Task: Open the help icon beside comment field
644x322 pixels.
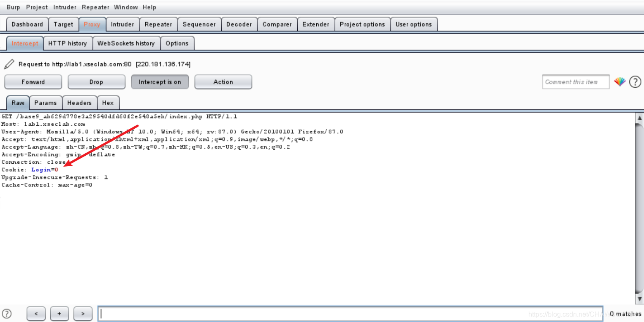Action: 635,82
